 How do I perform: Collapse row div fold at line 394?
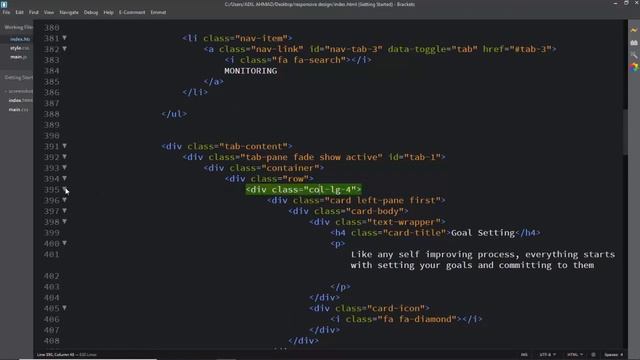pos(64,178)
